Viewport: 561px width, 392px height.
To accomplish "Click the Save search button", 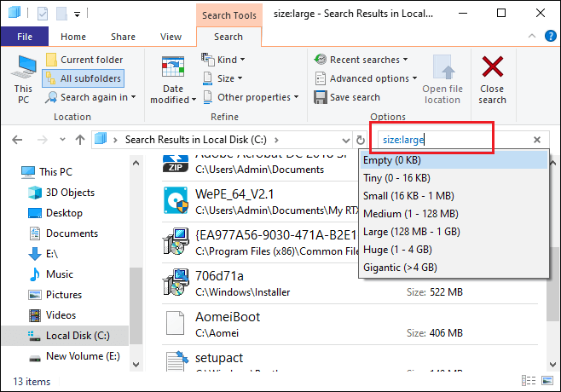I will click(x=347, y=97).
